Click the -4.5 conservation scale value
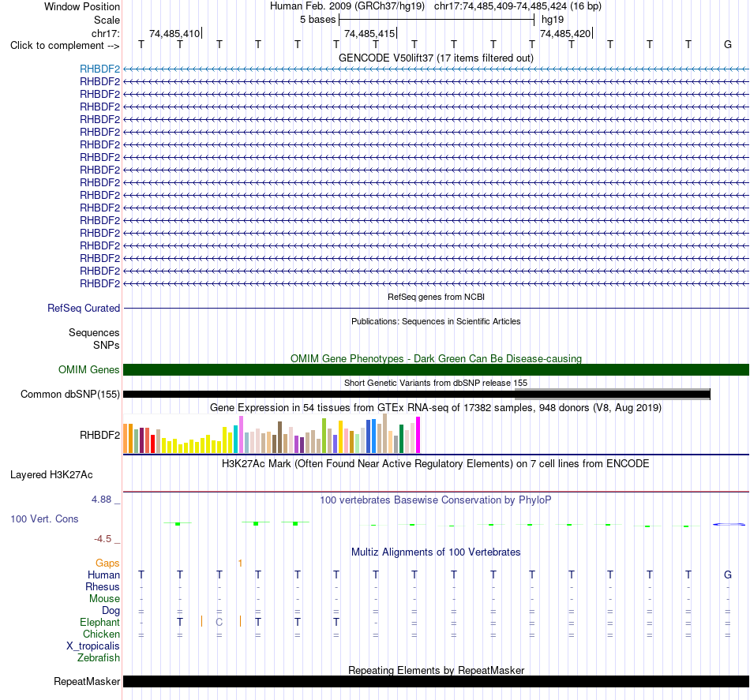Image resolution: width=750 pixels, height=700 pixels. [x=103, y=539]
